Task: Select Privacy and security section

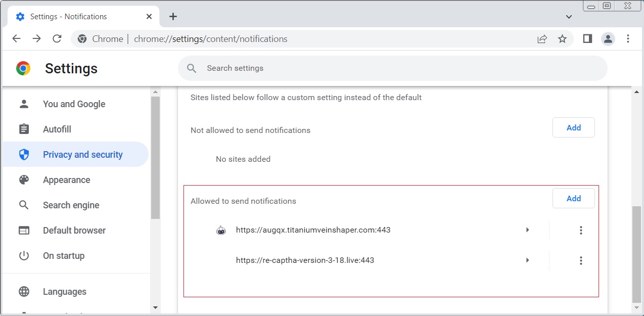Action: (76, 154)
